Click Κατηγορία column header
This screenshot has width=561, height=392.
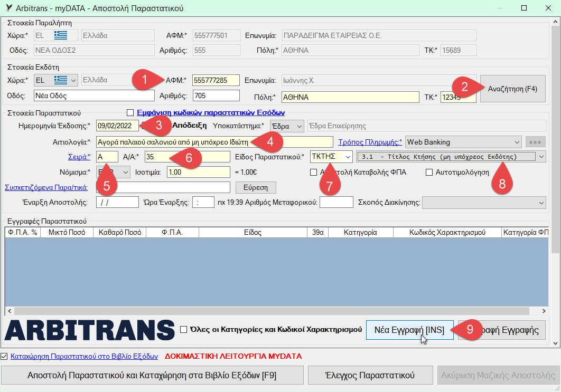tap(361, 233)
